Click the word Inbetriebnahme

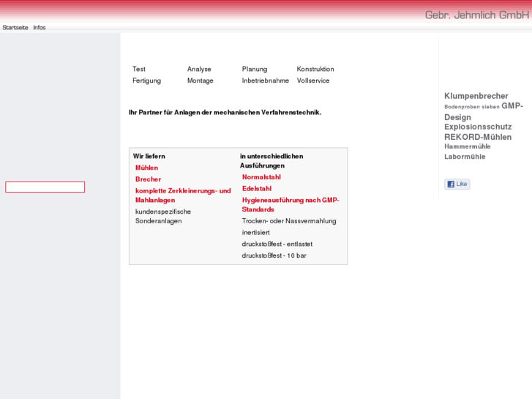coord(266,81)
